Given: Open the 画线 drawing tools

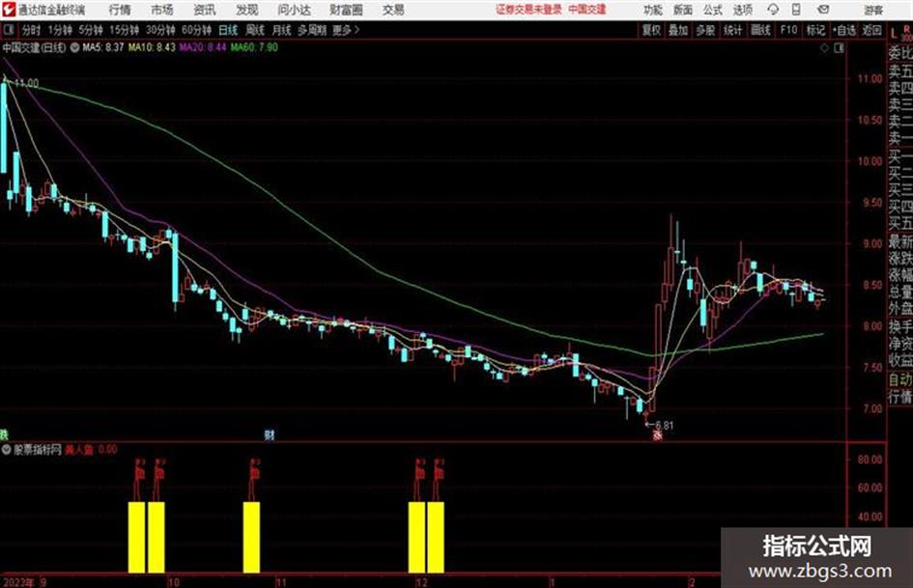Looking at the screenshot, I should (x=760, y=30).
